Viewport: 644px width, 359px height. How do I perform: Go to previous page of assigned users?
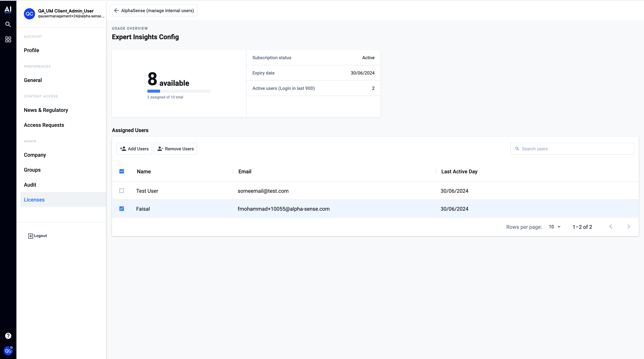pyautogui.click(x=610, y=227)
